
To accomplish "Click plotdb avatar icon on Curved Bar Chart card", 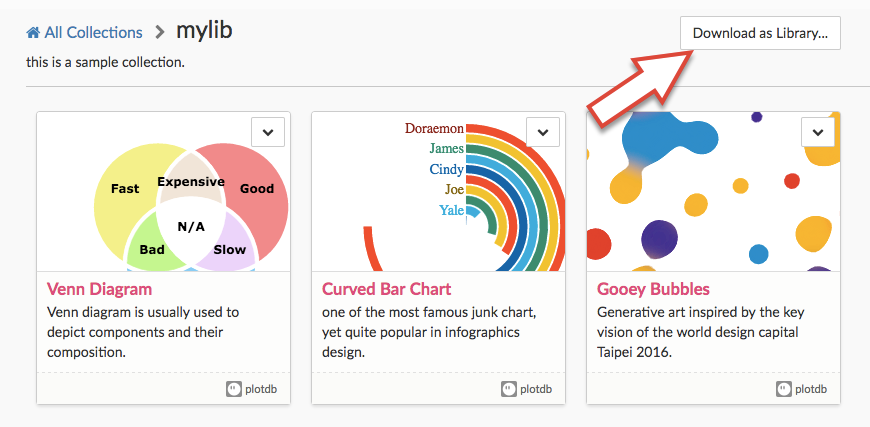I will click(x=509, y=389).
